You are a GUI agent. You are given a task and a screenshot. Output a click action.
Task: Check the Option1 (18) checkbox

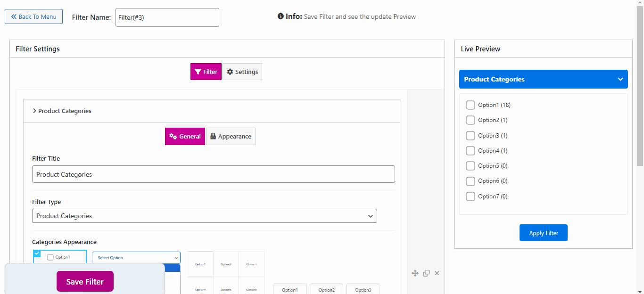[x=471, y=105]
